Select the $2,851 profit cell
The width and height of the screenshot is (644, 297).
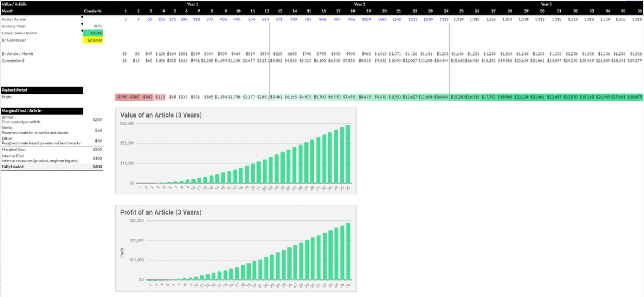pyautogui.click(x=263, y=97)
